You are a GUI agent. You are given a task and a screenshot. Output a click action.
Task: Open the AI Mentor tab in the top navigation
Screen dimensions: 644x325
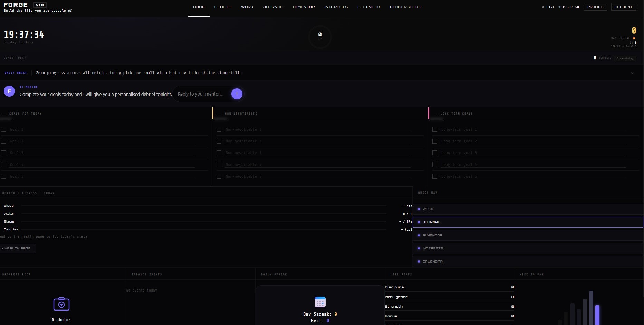(304, 7)
